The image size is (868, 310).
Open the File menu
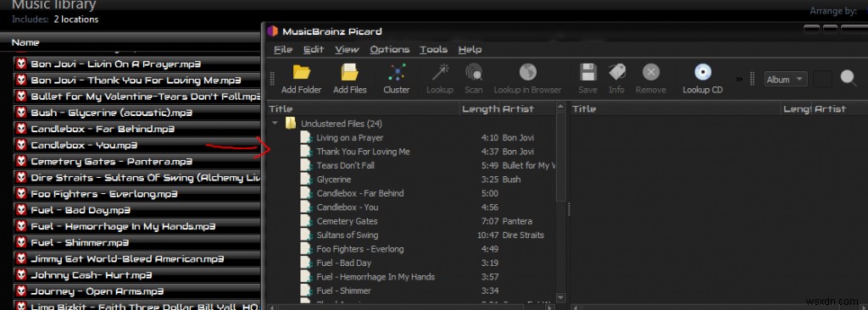pos(283,49)
